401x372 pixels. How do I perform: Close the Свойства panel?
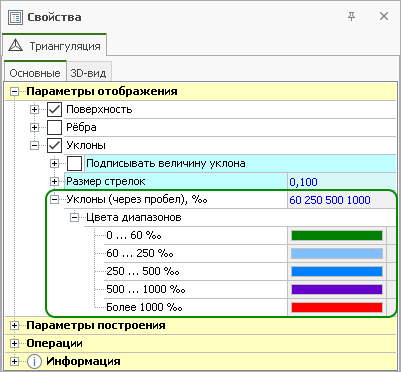coord(384,16)
